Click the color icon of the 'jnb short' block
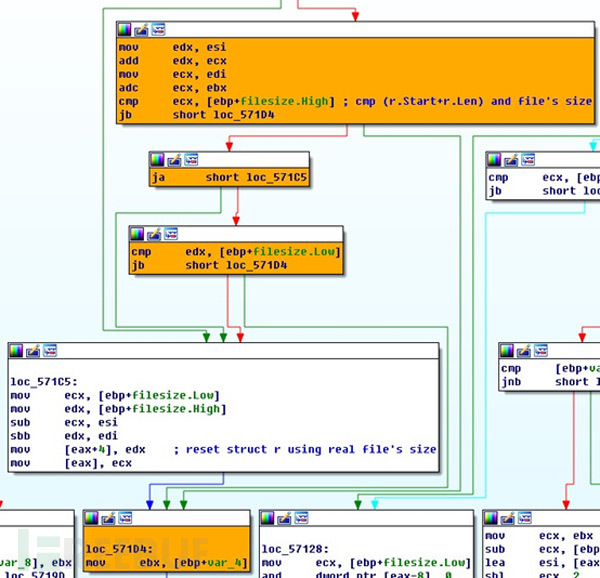The width and height of the screenshot is (600, 578). [507, 350]
